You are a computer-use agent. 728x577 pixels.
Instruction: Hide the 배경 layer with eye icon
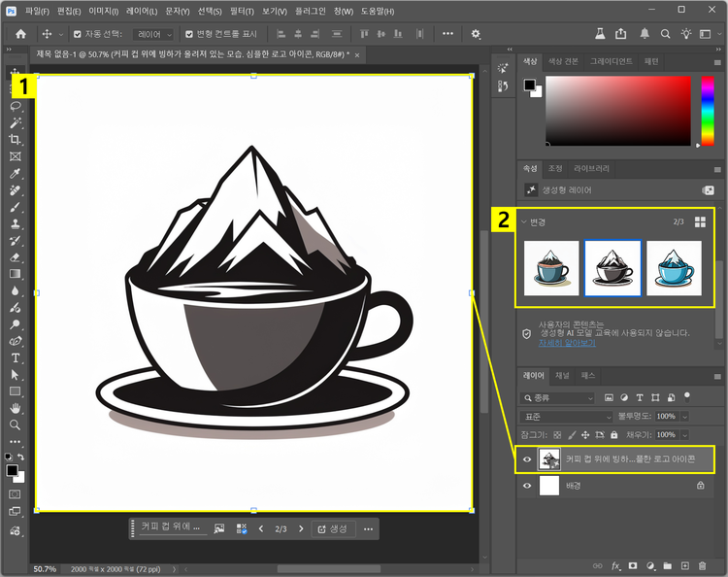529,484
